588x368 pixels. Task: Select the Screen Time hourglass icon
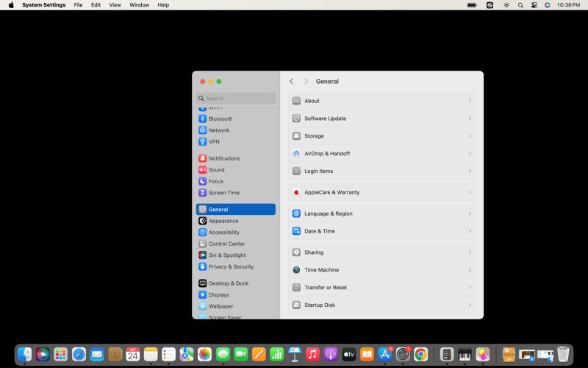click(x=202, y=193)
